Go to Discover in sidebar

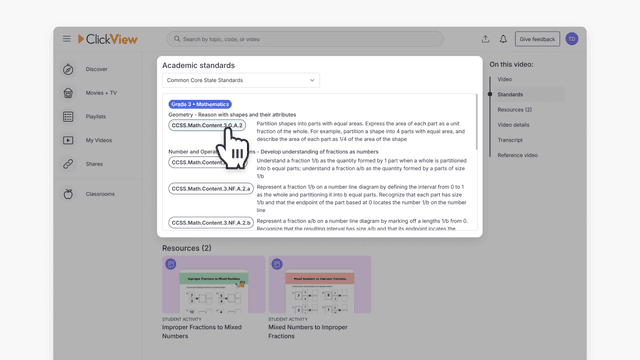pos(96,69)
